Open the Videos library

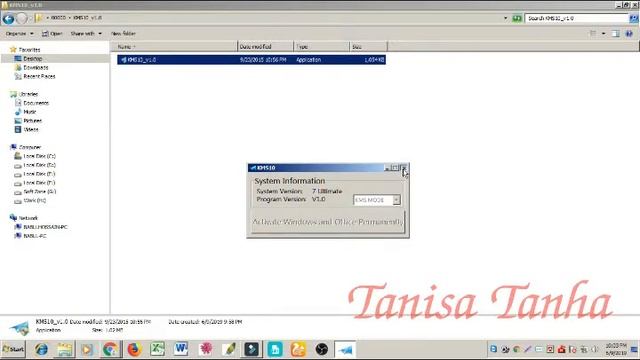click(27, 129)
